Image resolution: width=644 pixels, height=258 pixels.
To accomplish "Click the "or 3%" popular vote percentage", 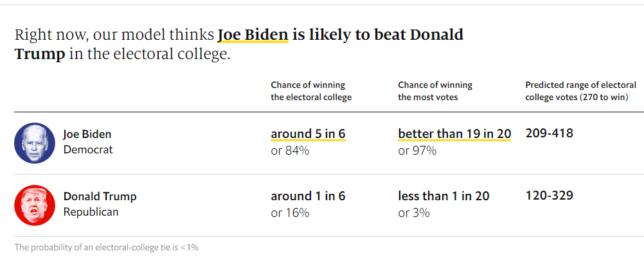I will click(x=414, y=212).
